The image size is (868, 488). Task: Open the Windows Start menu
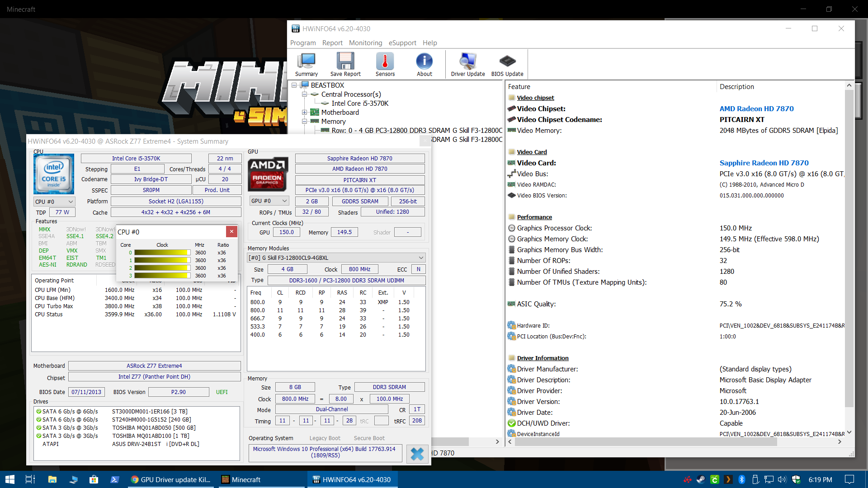pos(10,479)
